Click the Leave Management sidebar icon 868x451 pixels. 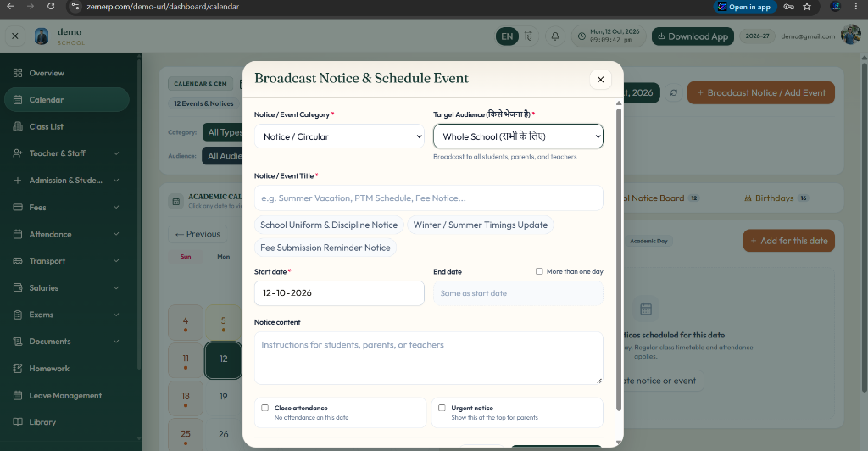tap(18, 395)
